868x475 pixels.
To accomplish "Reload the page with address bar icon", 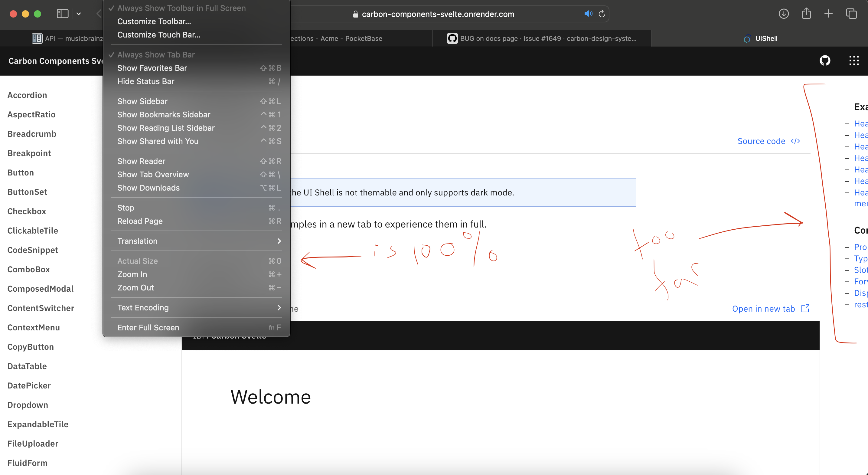I will tap(602, 14).
